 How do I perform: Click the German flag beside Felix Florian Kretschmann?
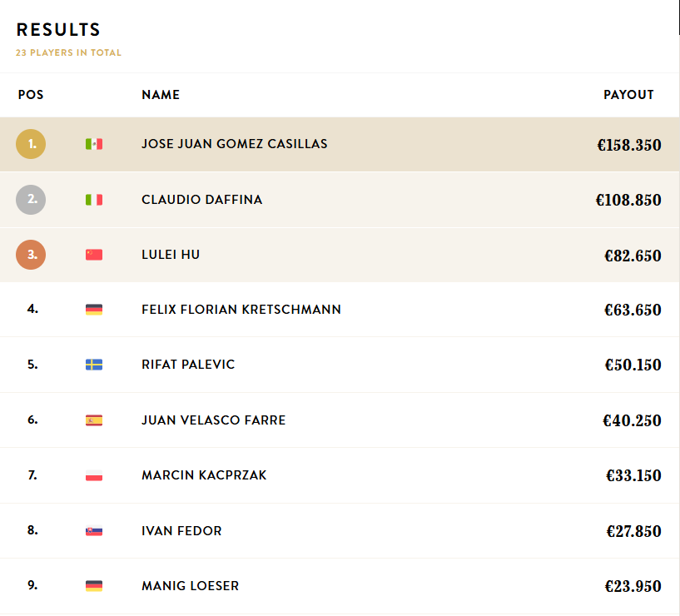point(94,310)
